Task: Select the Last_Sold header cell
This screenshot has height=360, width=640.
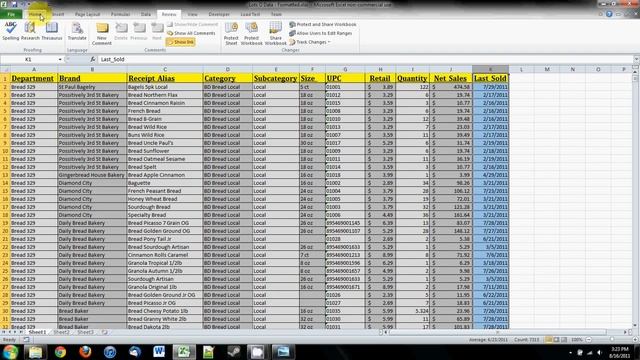Action: [x=490, y=78]
